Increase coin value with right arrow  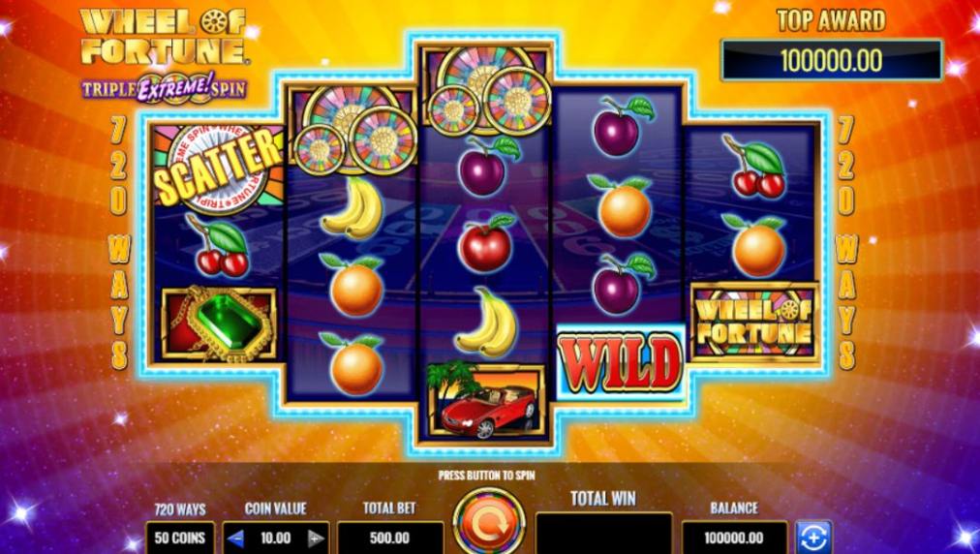[x=317, y=538]
